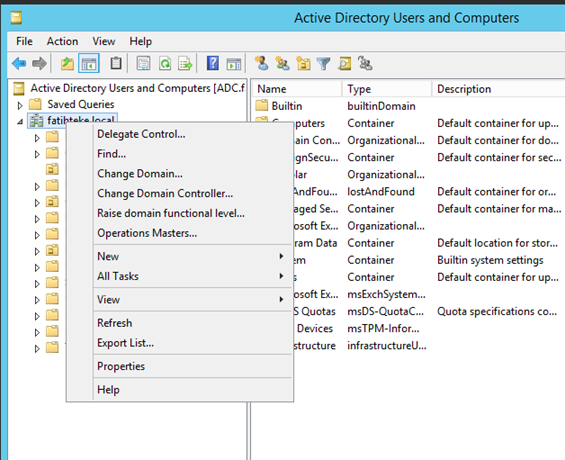Image resolution: width=565 pixels, height=460 pixels.
Task: Click the Saved Queries folder icon
Action: point(35,104)
